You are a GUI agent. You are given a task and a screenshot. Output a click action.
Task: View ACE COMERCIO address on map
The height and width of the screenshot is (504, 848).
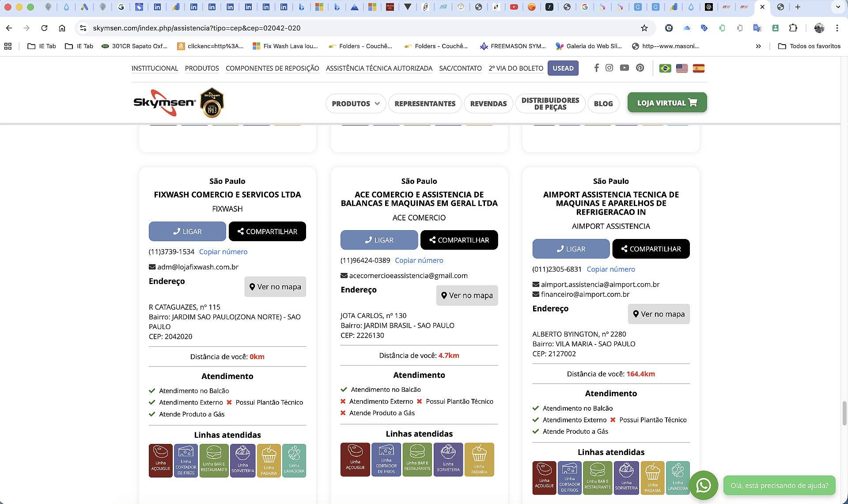coord(467,296)
